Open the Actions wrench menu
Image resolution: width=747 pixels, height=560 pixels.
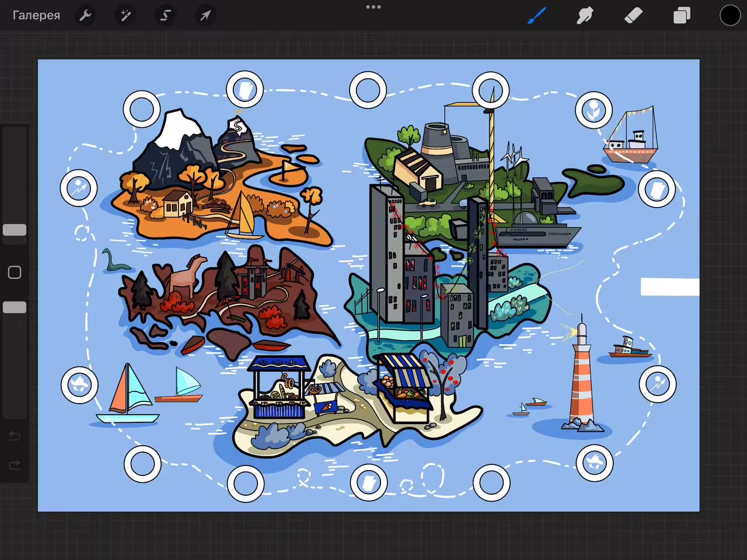[x=85, y=15]
